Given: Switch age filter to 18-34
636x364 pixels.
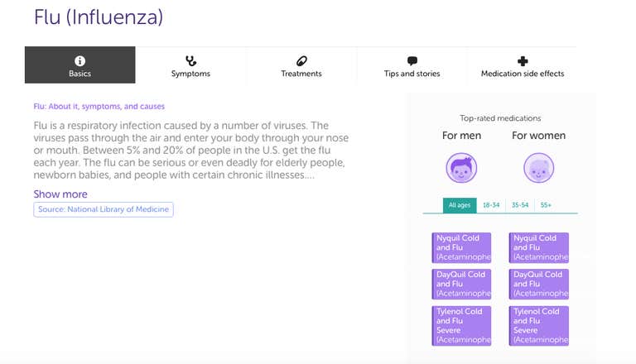Looking at the screenshot, I should (x=491, y=205).
